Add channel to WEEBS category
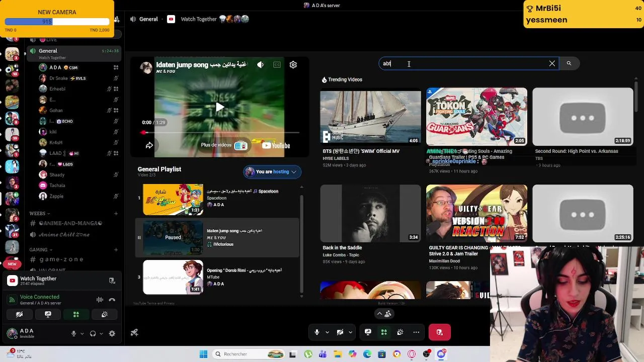This screenshot has height=362, width=644. click(x=116, y=214)
